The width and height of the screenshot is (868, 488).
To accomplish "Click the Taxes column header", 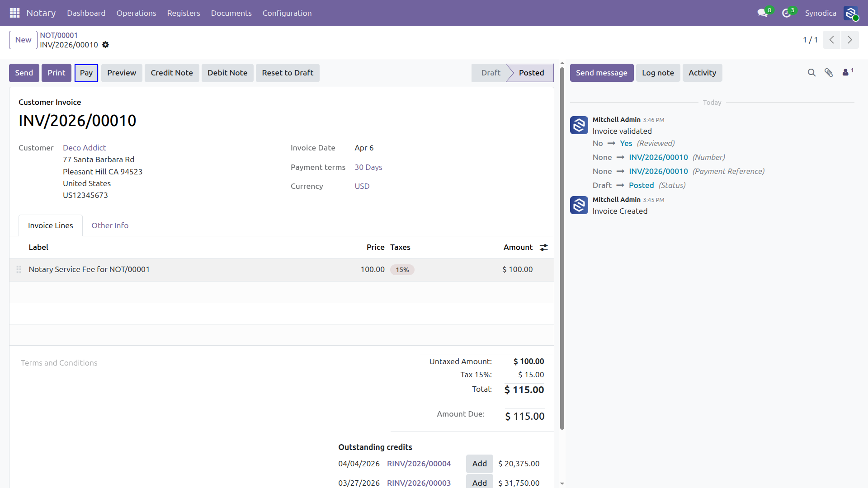I will [x=400, y=247].
